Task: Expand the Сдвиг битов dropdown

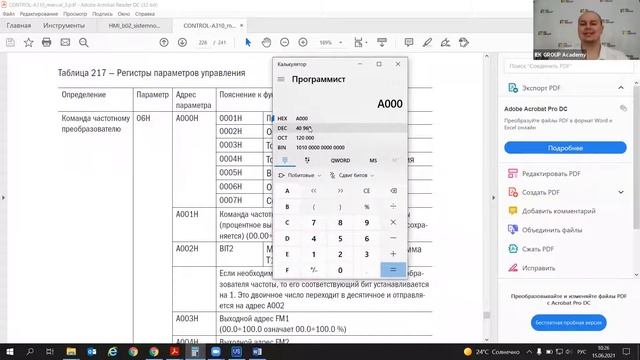Action: pyautogui.click(x=352, y=176)
